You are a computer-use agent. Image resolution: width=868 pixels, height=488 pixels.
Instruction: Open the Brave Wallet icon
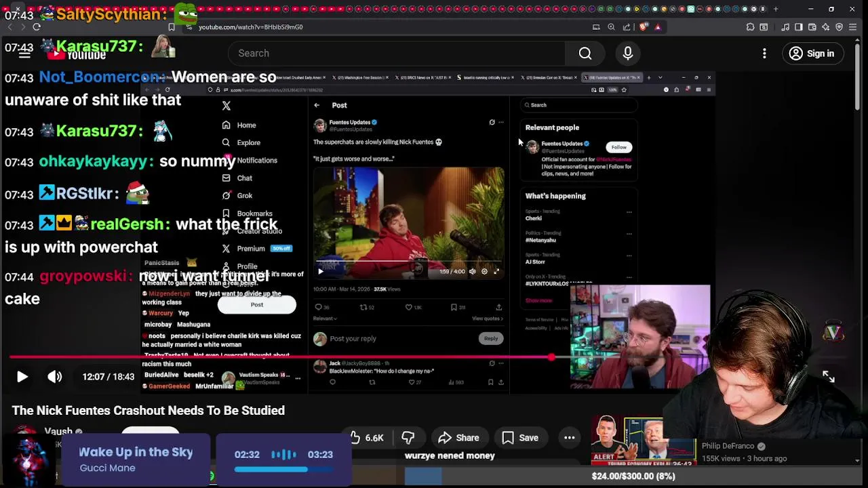(812, 27)
